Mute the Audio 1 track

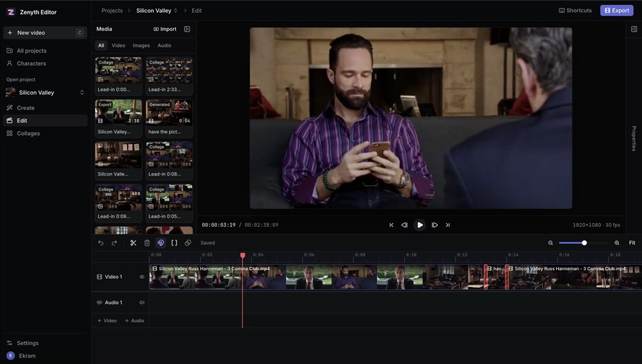(142, 303)
